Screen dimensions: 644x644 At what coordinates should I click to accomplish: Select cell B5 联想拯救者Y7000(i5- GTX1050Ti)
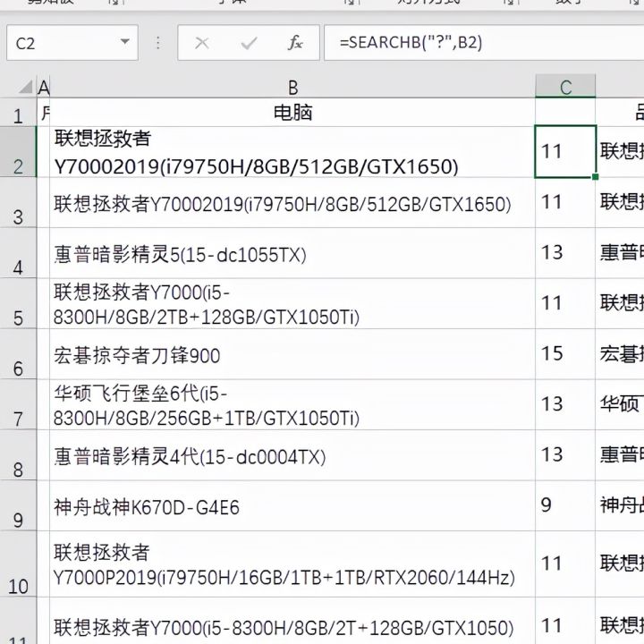click(x=292, y=304)
